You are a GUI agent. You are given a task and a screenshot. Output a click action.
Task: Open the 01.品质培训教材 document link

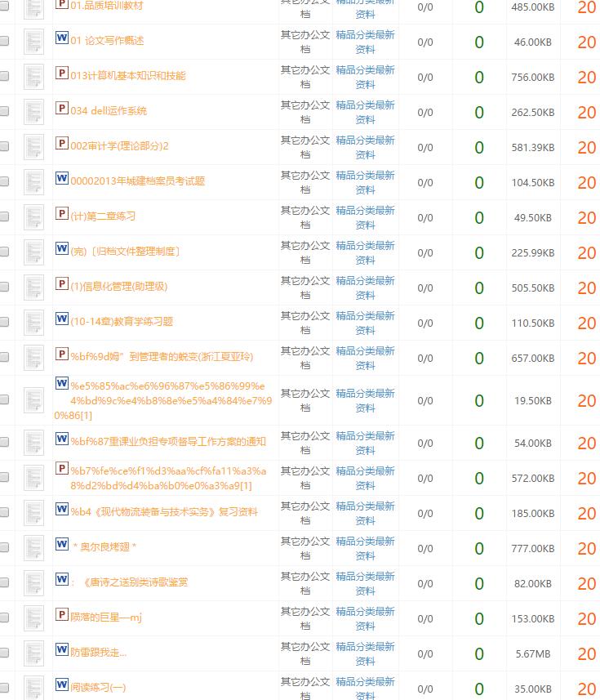(106, 6)
